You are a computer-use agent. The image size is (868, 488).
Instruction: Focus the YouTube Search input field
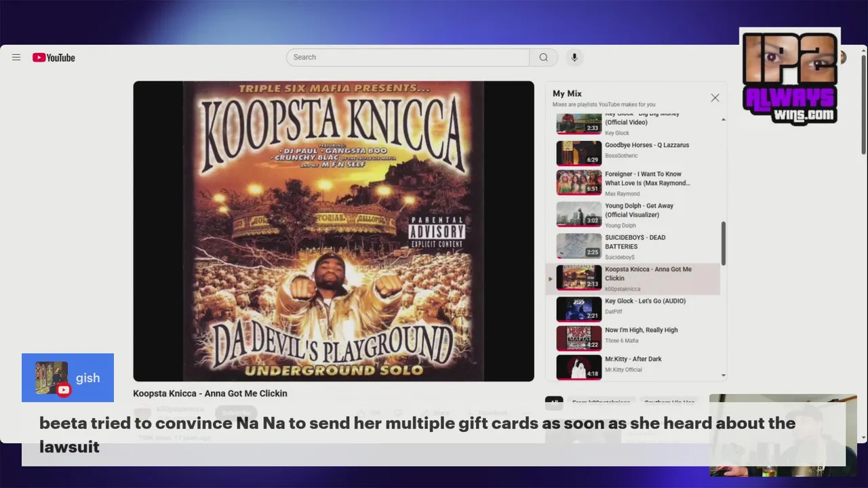click(x=408, y=58)
